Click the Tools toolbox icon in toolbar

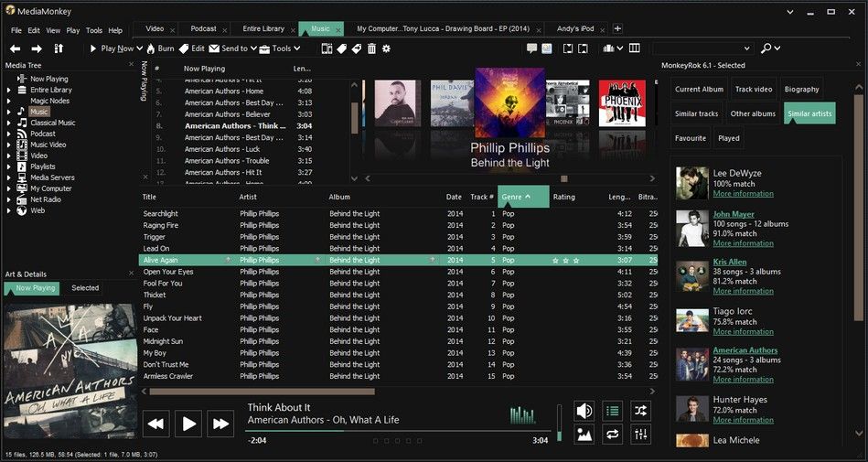(264, 48)
